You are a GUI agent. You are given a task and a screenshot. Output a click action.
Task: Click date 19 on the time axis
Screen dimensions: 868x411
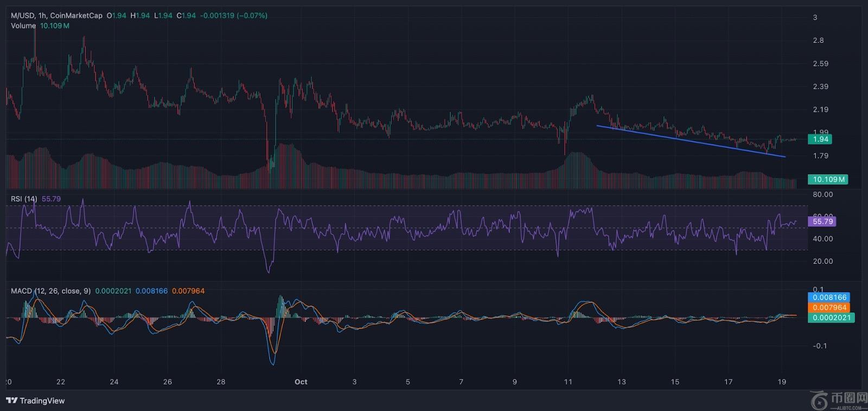[x=782, y=382]
